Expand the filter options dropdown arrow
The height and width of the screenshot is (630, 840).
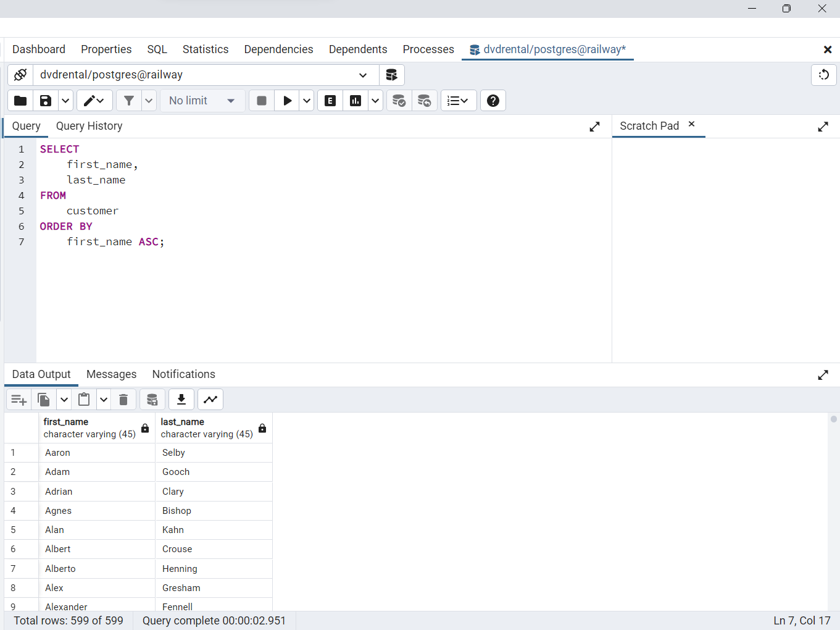(x=149, y=101)
